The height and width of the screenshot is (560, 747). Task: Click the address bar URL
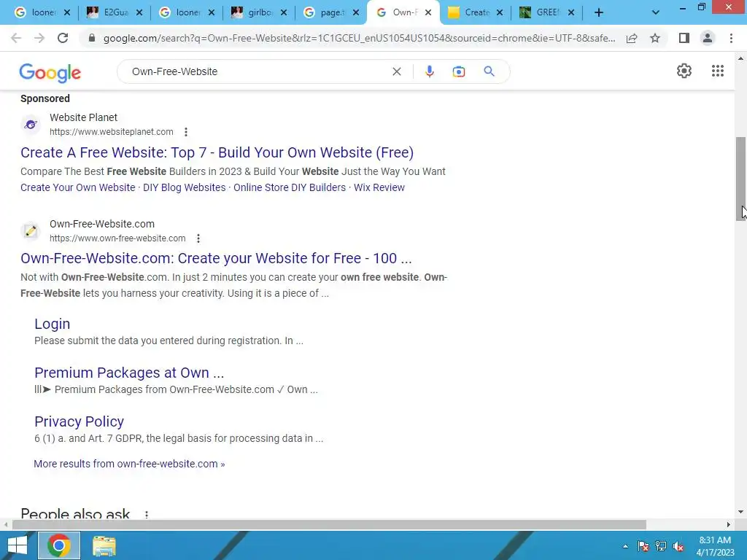[x=359, y=38]
